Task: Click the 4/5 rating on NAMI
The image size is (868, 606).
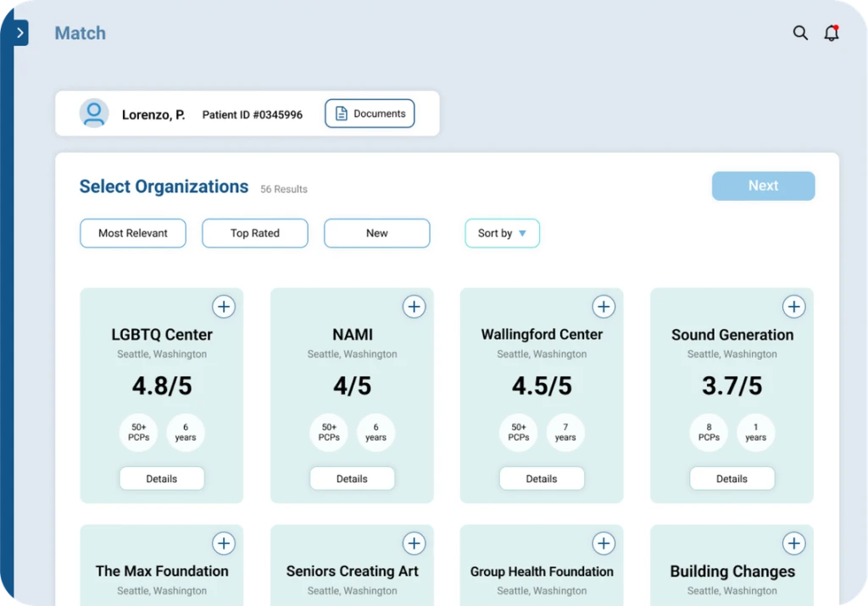Action: (352, 386)
